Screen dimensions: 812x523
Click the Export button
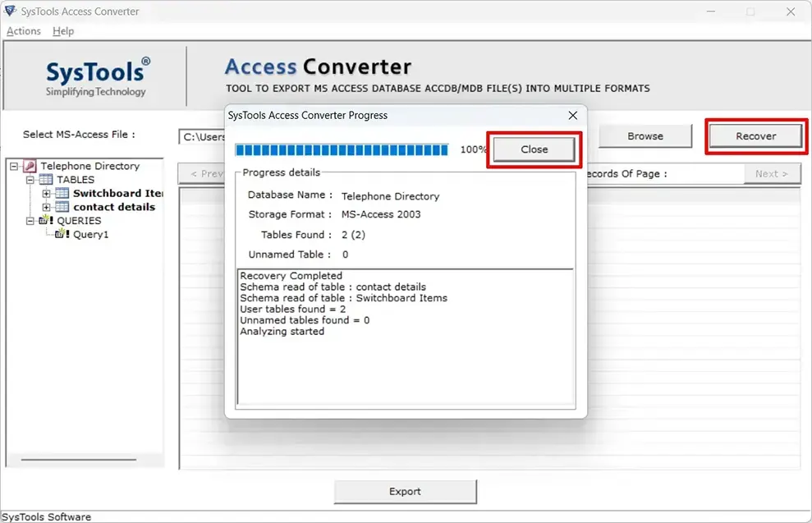[405, 492]
